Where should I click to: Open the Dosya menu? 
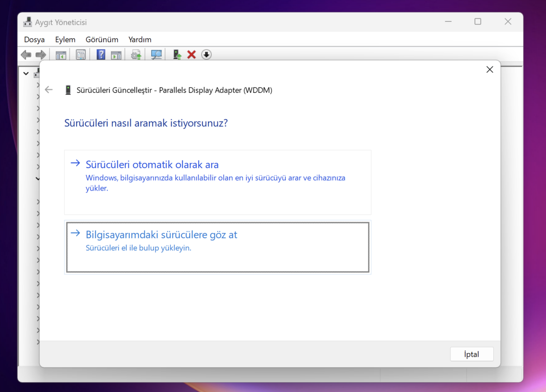tap(34, 40)
